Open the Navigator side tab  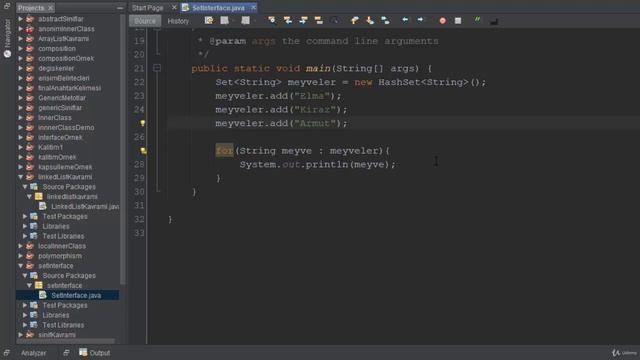(x=7, y=39)
